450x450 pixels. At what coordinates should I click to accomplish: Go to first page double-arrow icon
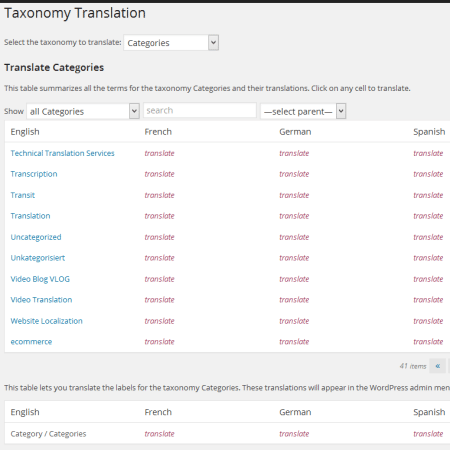click(x=438, y=366)
